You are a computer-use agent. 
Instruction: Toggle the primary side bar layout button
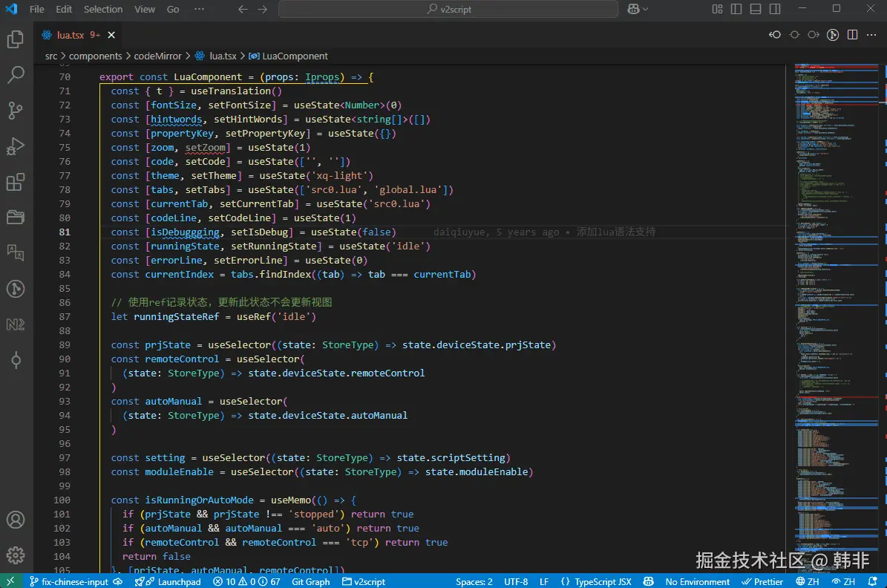point(736,9)
